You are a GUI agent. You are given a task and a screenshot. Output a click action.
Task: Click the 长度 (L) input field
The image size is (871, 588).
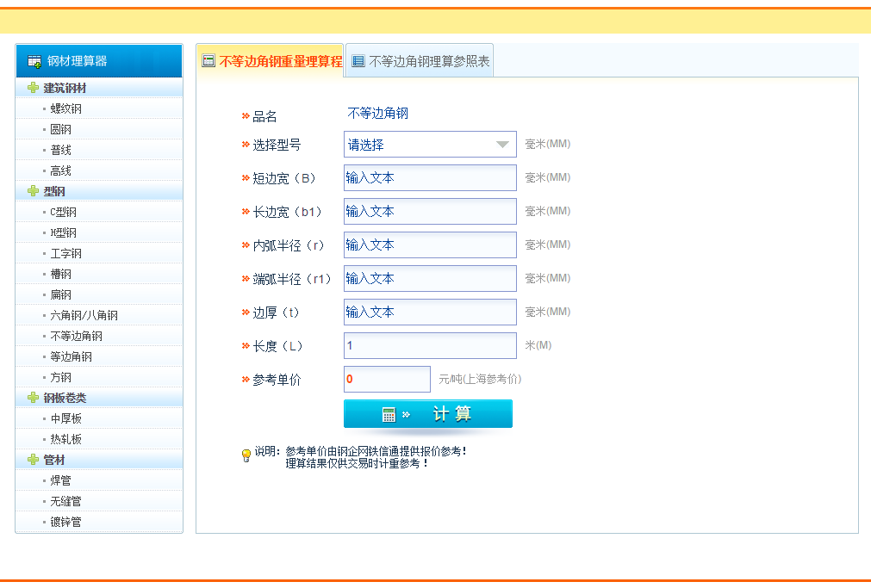[429, 345]
